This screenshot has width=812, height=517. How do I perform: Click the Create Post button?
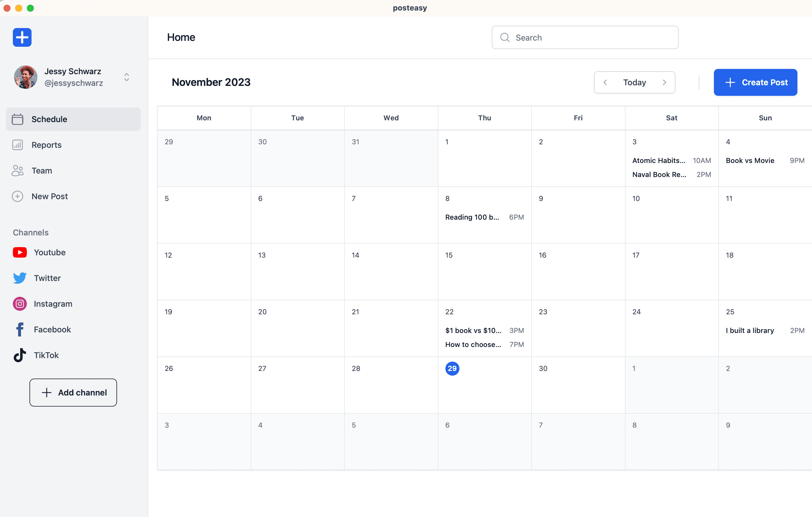755,82
